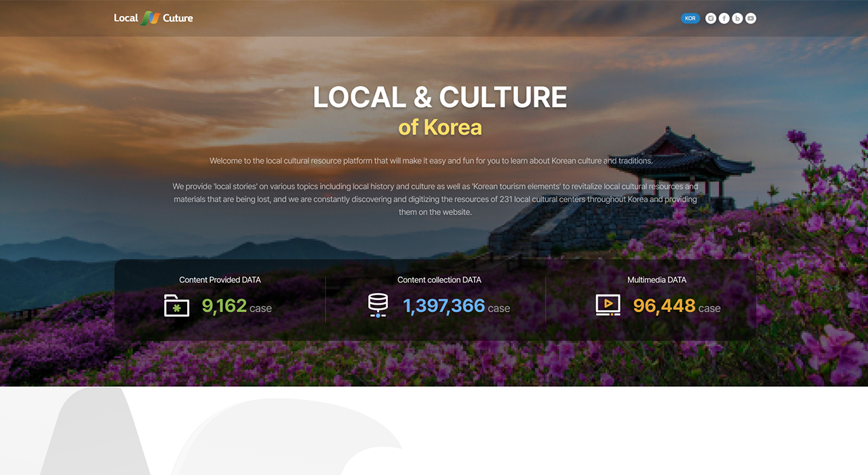Click the Local Culture logo
Viewport: 868px width, 475px height.
point(153,18)
